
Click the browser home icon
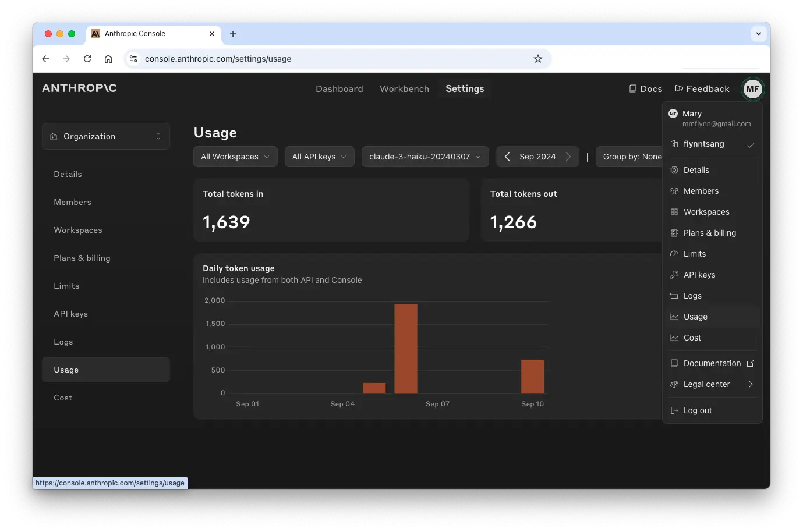tap(108, 59)
